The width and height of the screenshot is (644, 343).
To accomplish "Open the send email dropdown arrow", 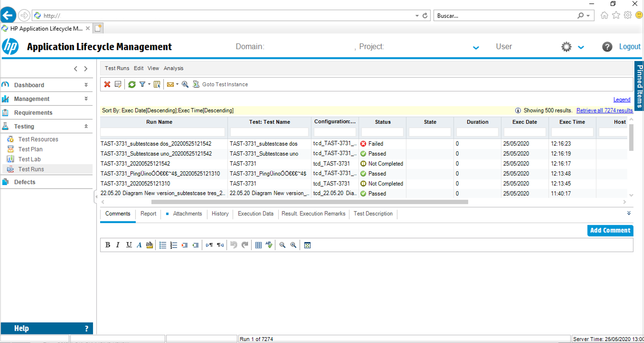I will coord(177,84).
